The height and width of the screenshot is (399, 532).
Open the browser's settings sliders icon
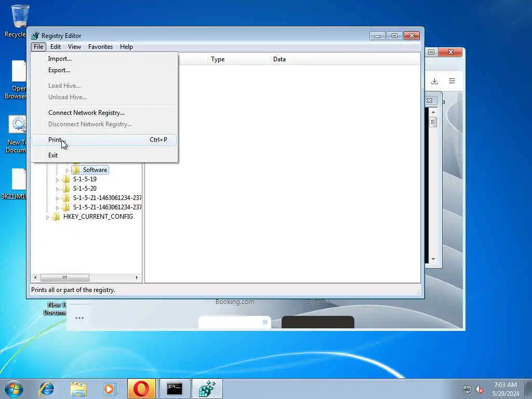click(x=452, y=81)
